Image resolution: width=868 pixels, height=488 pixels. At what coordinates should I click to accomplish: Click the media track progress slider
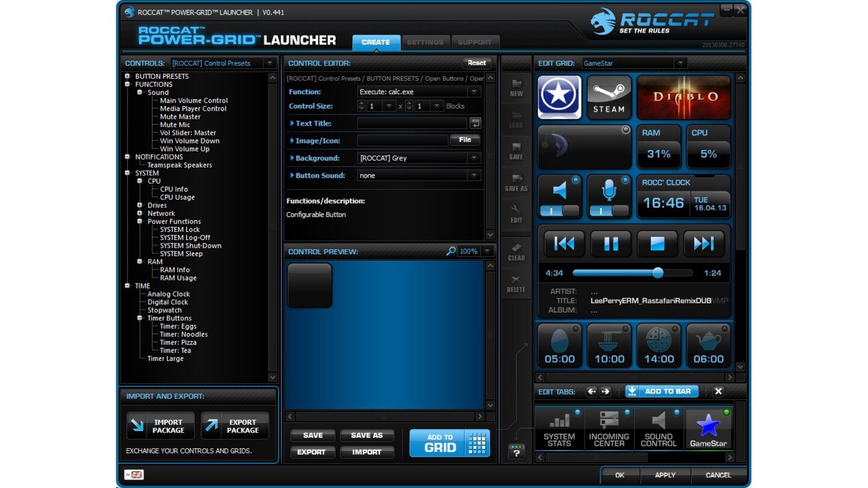pyautogui.click(x=632, y=273)
